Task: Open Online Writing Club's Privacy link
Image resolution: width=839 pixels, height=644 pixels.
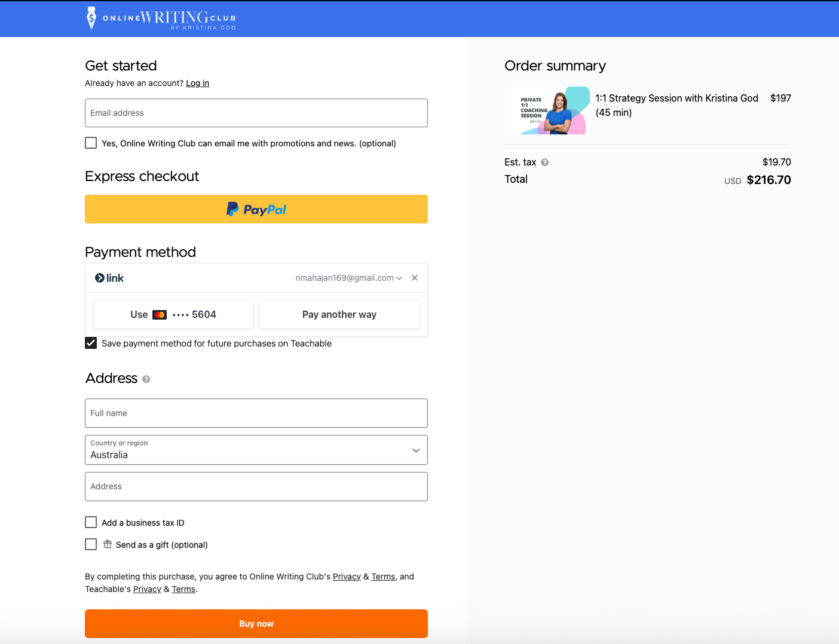Action: 347,576
